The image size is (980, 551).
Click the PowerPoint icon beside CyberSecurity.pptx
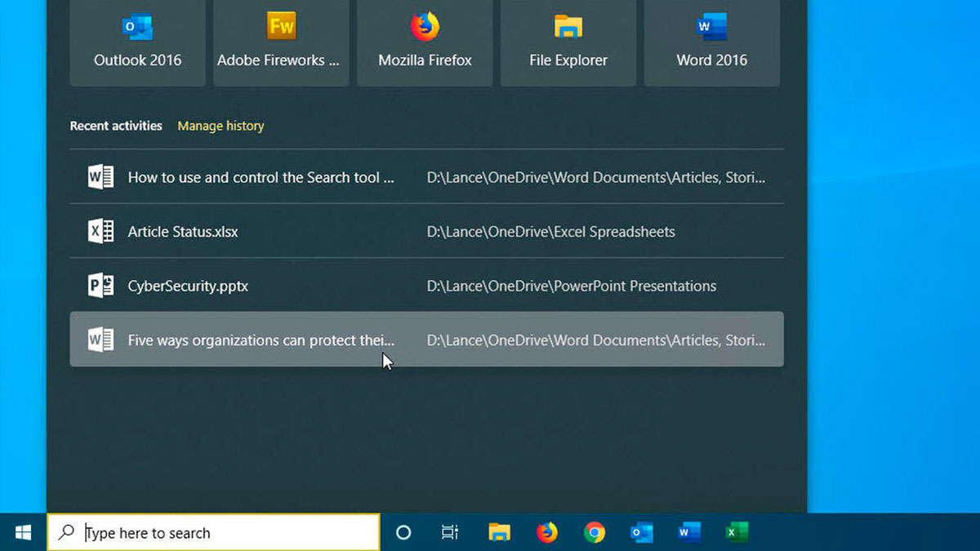(100, 286)
